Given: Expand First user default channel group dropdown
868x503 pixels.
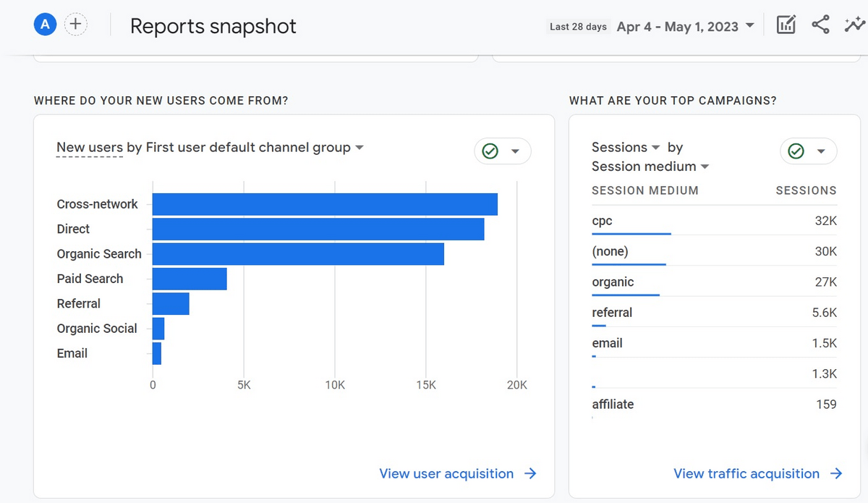Looking at the screenshot, I should tap(359, 148).
